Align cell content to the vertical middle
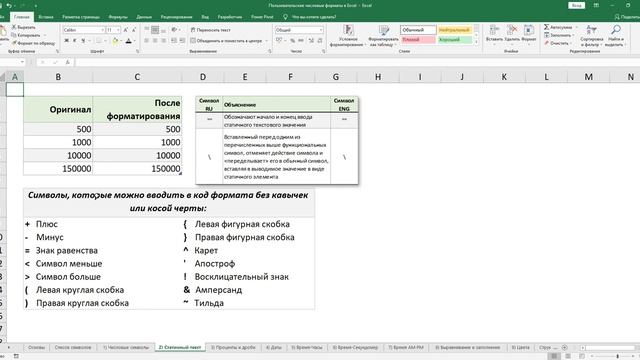 [x=155, y=30]
